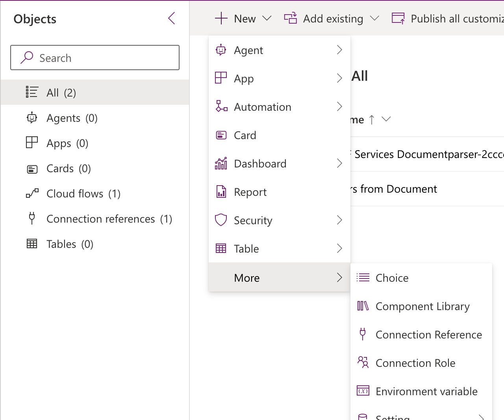Expand the Automation submenu arrow
This screenshot has height=420, width=504.
(x=339, y=107)
